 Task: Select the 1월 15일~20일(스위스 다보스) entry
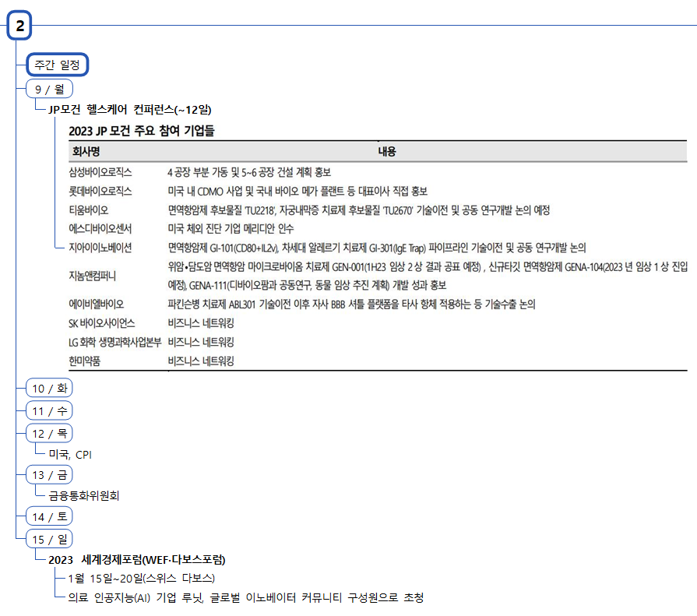click(x=142, y=578)
